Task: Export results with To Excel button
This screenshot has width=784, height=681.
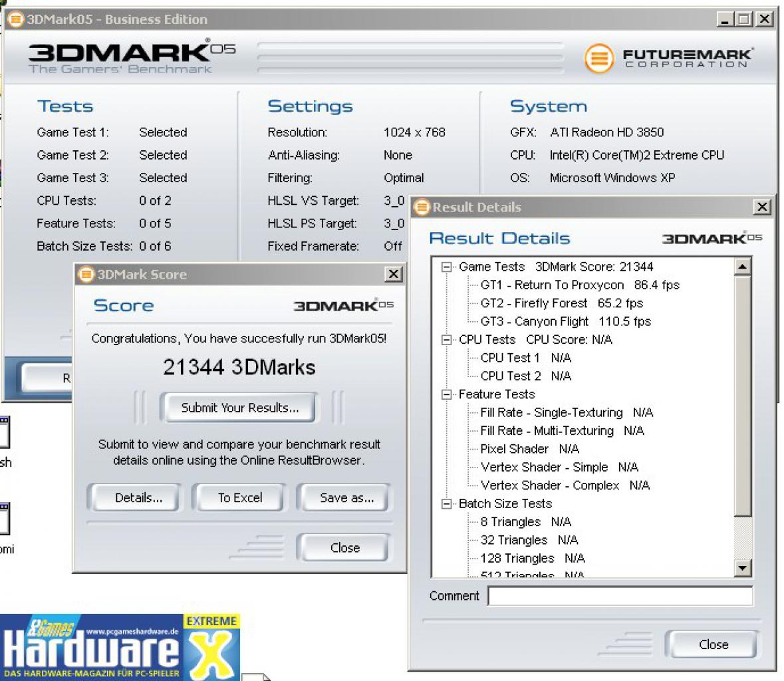Action: pos(240,498)
